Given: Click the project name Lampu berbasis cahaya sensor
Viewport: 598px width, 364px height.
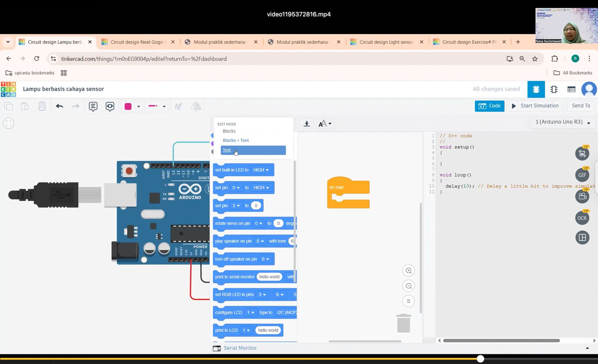Looking at the screenshot, I should (64, 89).
